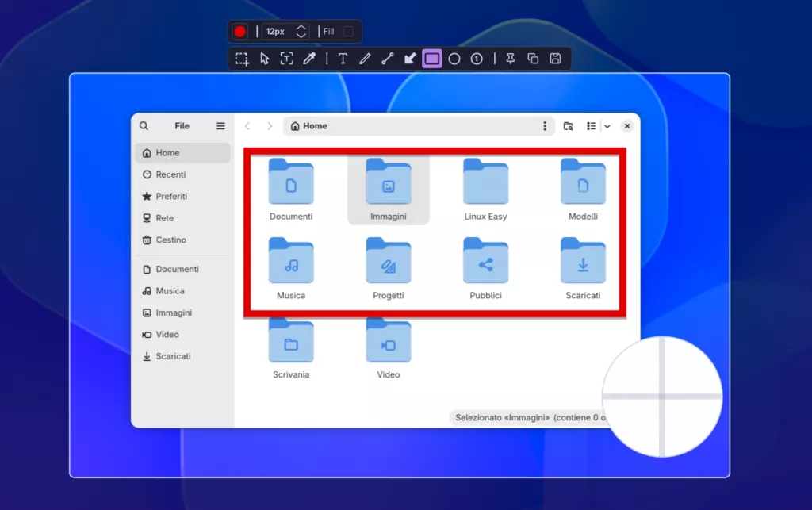Pin the screenshot to screen

[510, 59]
